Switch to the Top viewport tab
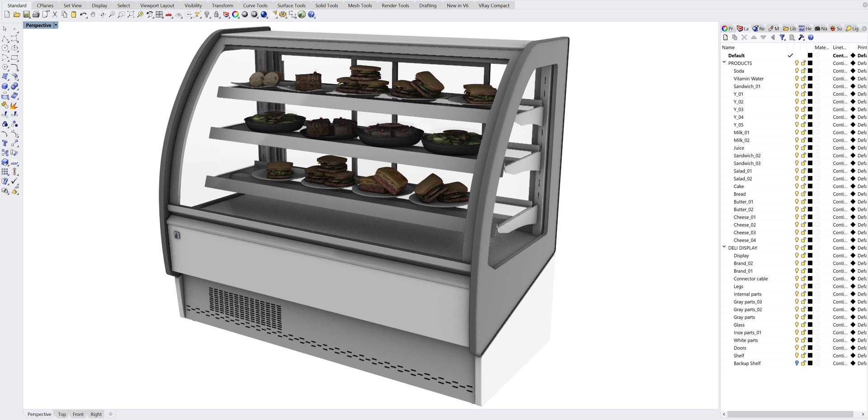Image resolution: width=868 pixels, height=420 pixels. [x=62, y=414]
